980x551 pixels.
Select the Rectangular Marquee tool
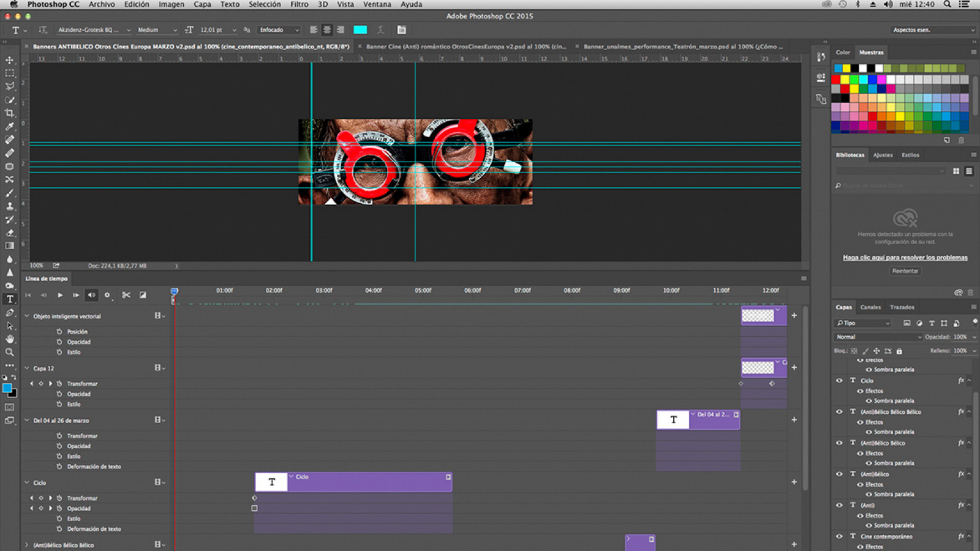9,73
